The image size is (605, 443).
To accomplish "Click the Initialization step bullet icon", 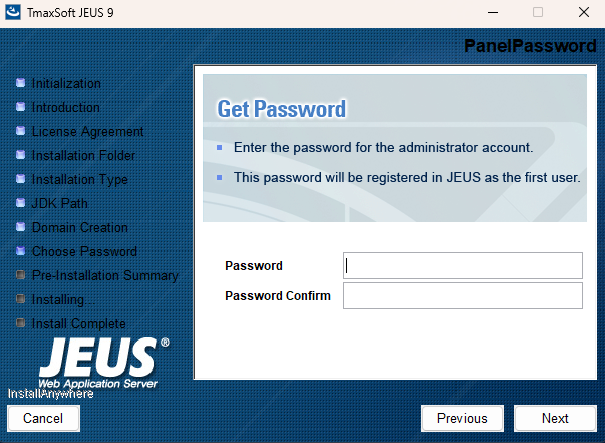I will (x=20, y=83).
